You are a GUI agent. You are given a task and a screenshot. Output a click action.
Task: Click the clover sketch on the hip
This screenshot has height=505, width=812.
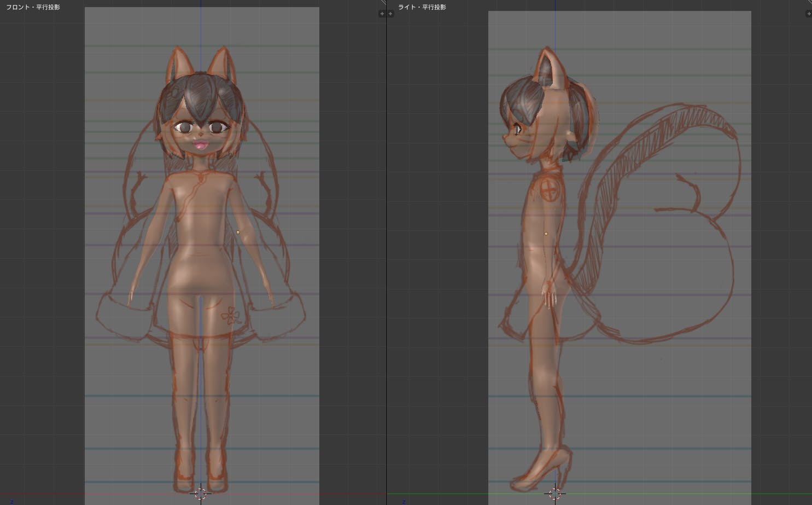231,316
